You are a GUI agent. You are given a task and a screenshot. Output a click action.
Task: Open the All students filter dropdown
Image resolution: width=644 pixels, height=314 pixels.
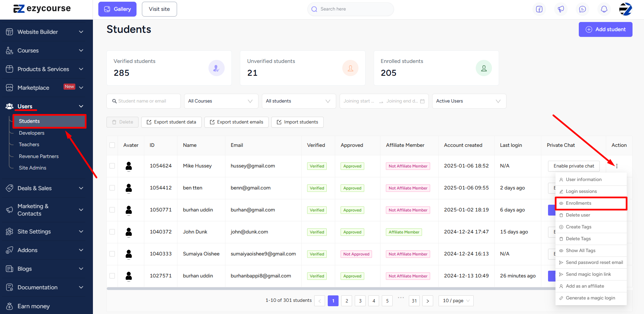click(x=299, y=101)
